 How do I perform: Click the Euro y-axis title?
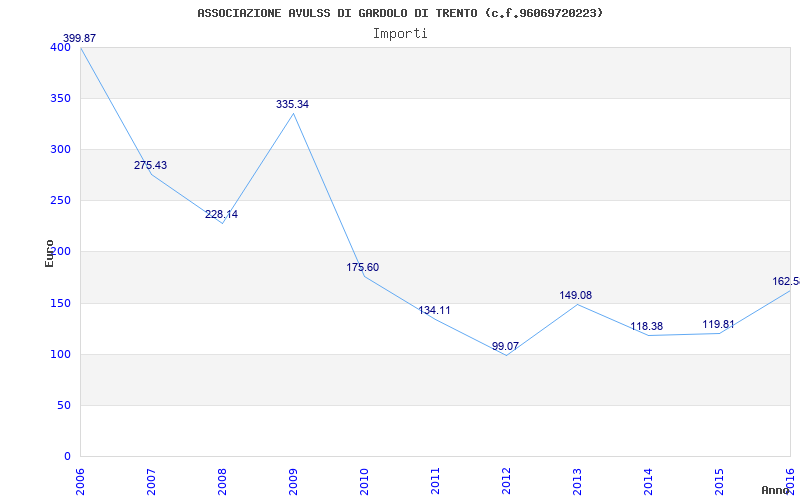pyautogui.click(x=49, y=253)
